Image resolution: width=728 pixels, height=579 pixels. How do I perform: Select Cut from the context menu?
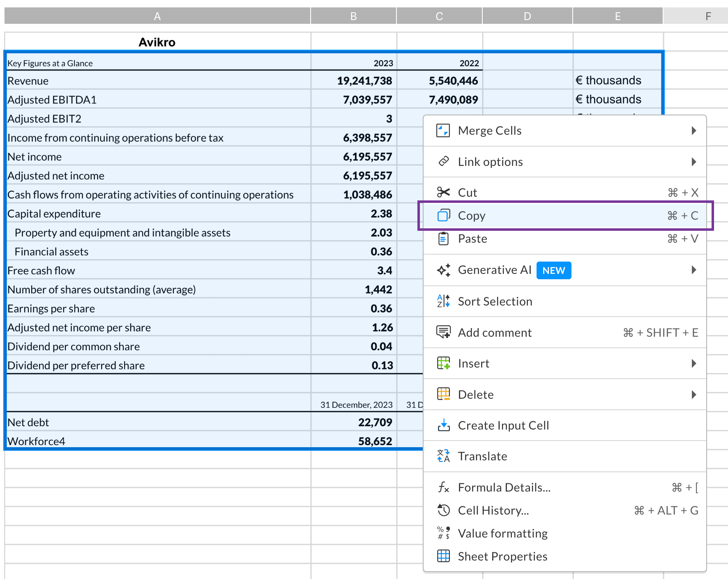click(565, 192)
